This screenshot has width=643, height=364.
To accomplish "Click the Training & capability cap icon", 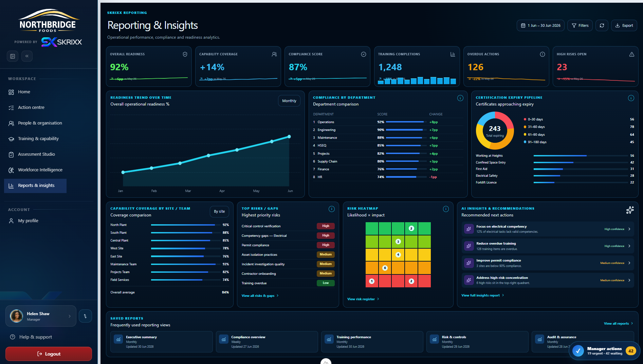I will coord(11,139).
